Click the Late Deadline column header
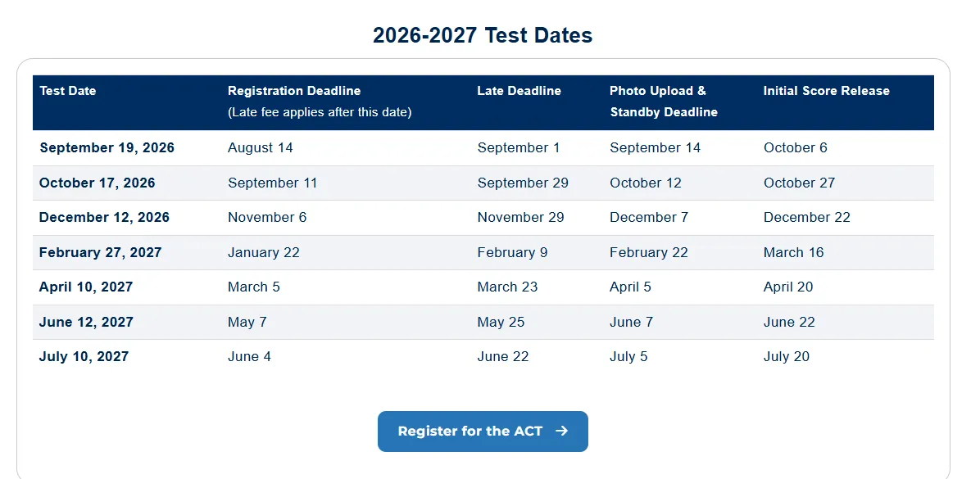Image resolution: width=980 pixels, height=479 pixels. pos(519,91)
